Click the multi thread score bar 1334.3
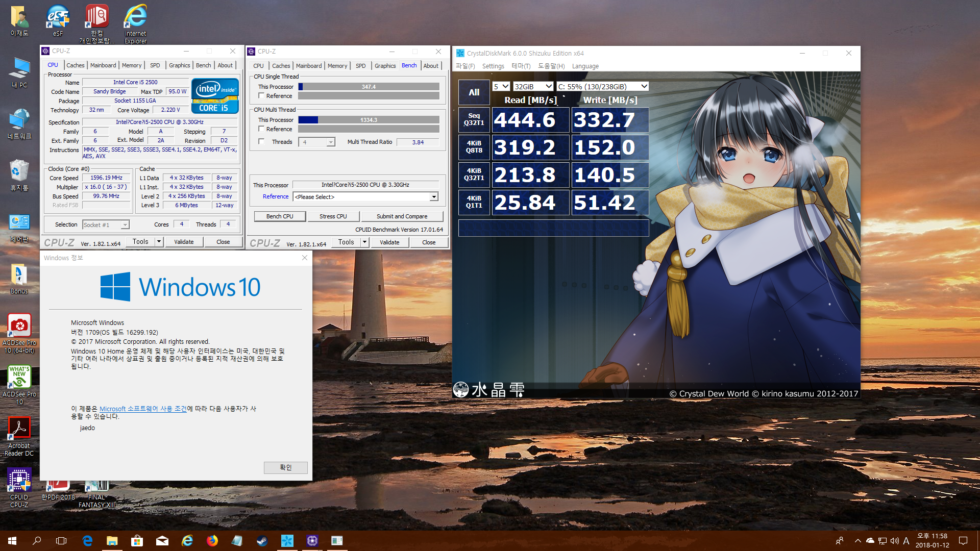 [369, 120]
